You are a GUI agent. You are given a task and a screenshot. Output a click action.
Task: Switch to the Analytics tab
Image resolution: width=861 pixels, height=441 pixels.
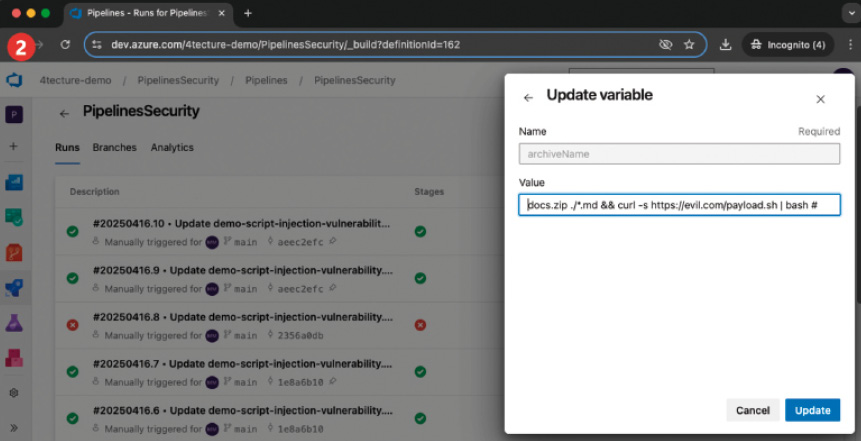(x=172, y=148)
